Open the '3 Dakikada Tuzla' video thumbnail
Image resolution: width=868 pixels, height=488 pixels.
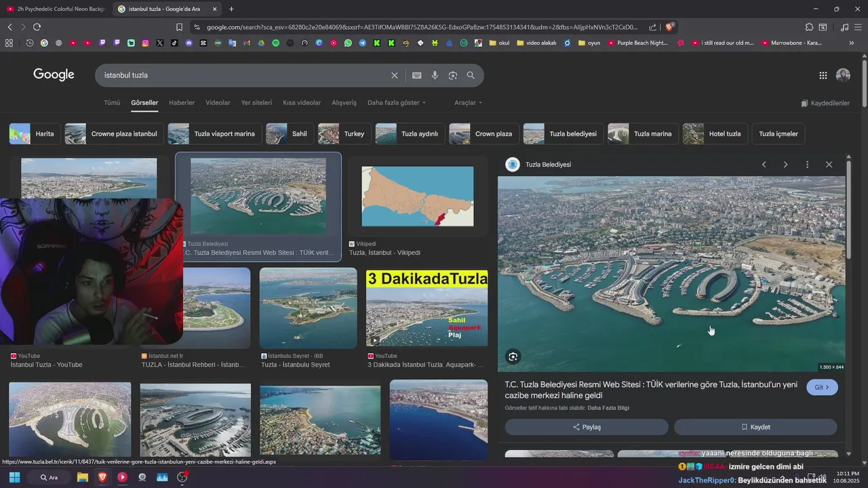tap(427, 308)
